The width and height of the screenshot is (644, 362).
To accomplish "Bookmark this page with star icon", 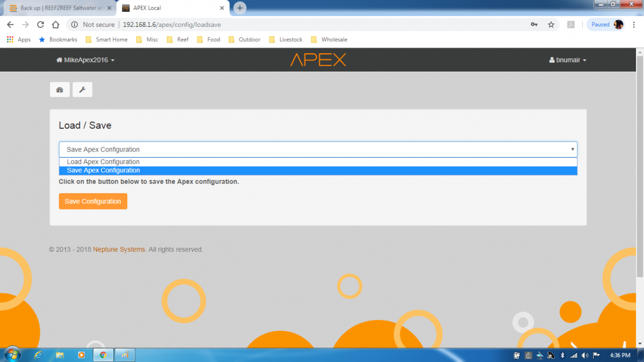I will pos(551,25).
